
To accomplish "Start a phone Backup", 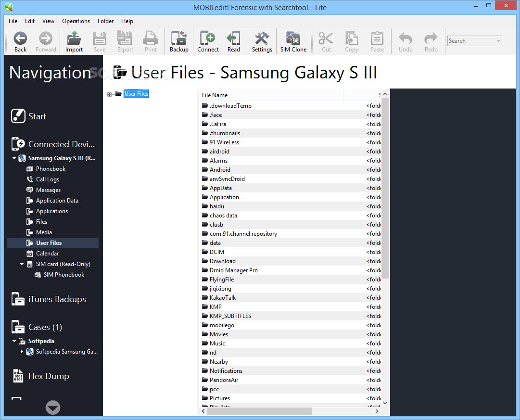I will click(179, 41).
